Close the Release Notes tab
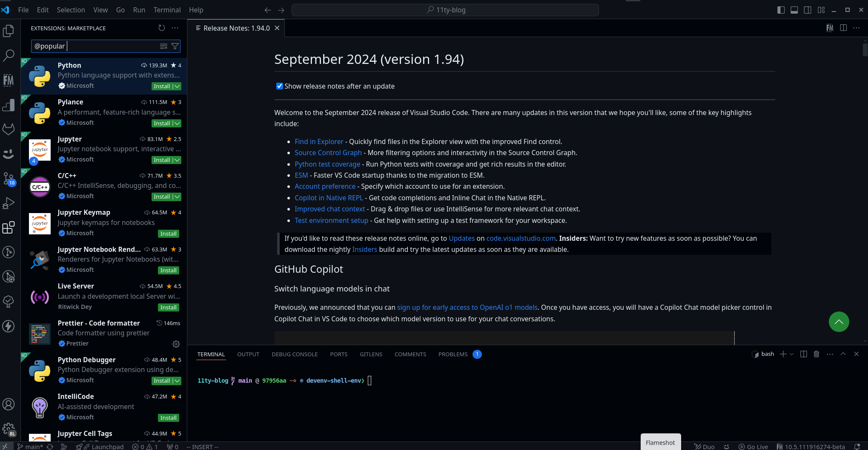 point(277,28)
